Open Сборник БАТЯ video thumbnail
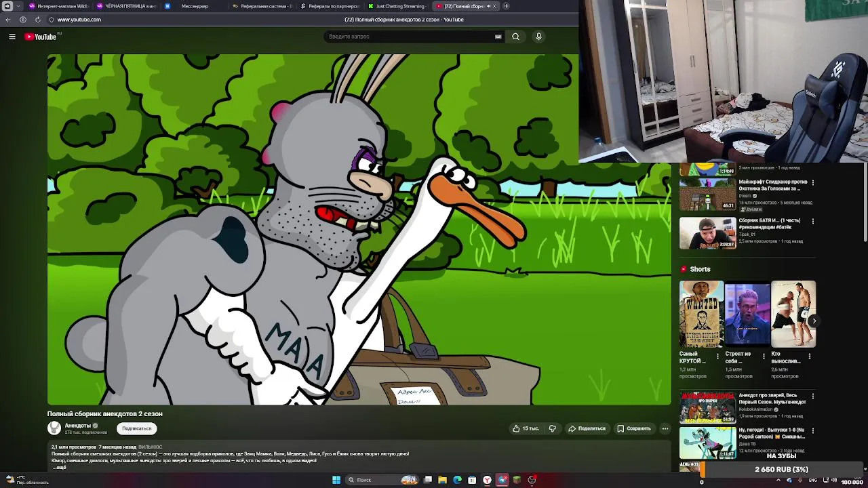The height and width of the screenshot is (488, 868). 707,232
